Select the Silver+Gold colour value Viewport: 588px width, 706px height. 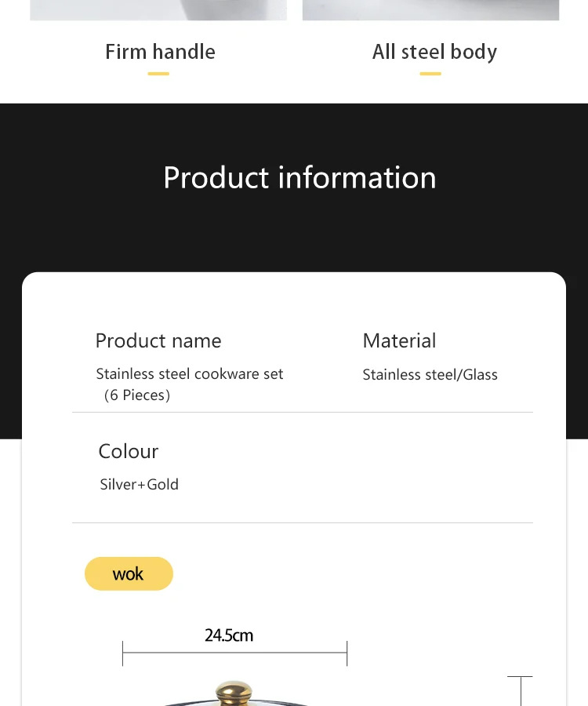point(140,485)
